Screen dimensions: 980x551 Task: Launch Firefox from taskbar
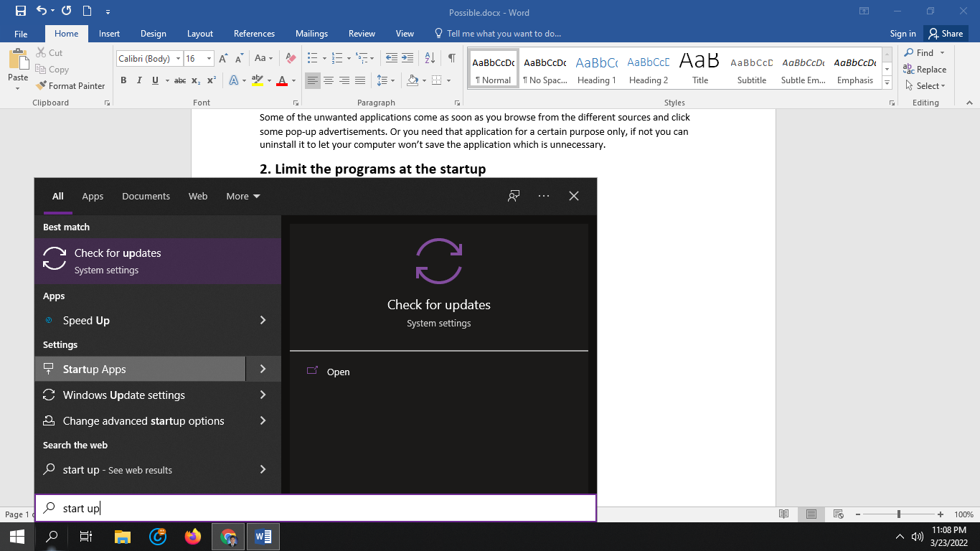pyautogui.click(x=193, y=536)
